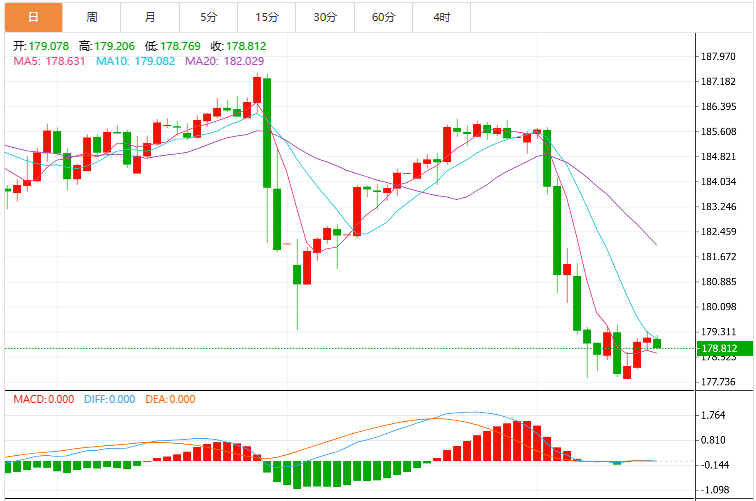Screen dimensions: 756x501
Task: Click the 收 178.812 closing price readout
Action: click(x=238, y=46)
